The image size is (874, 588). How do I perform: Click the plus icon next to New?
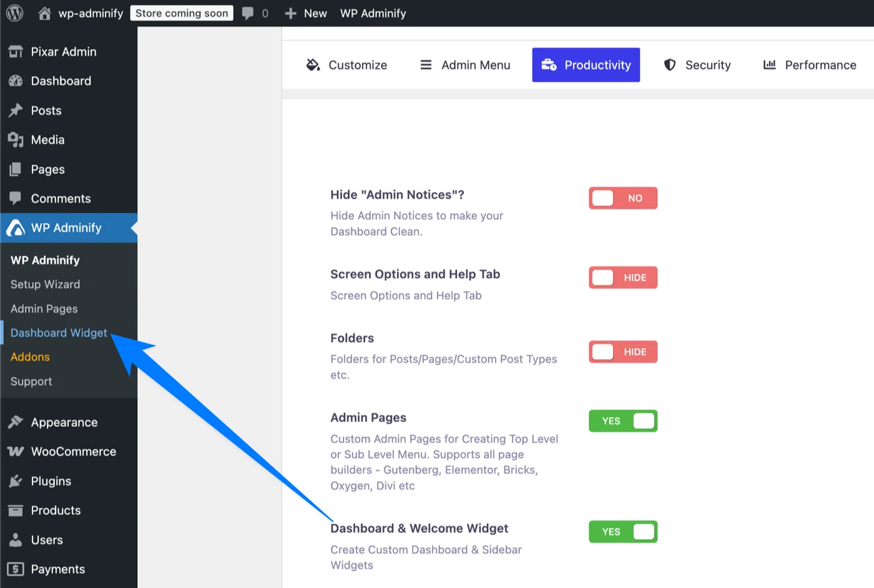[290, 13]
